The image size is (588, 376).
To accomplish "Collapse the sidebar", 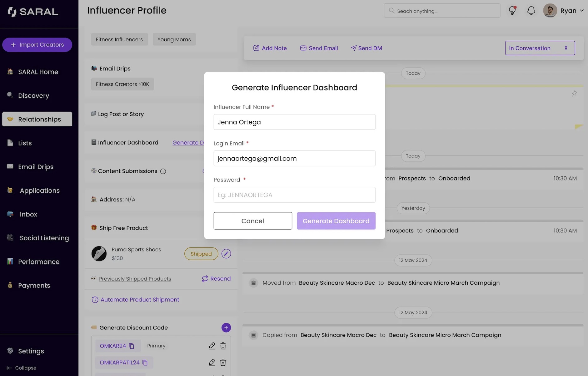I will click(22, 368).
